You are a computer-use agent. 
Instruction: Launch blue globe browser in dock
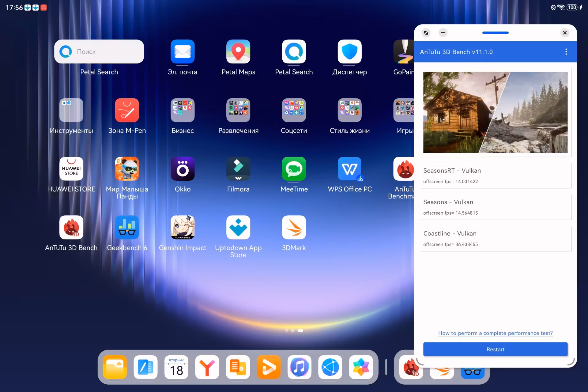[330, 367]
